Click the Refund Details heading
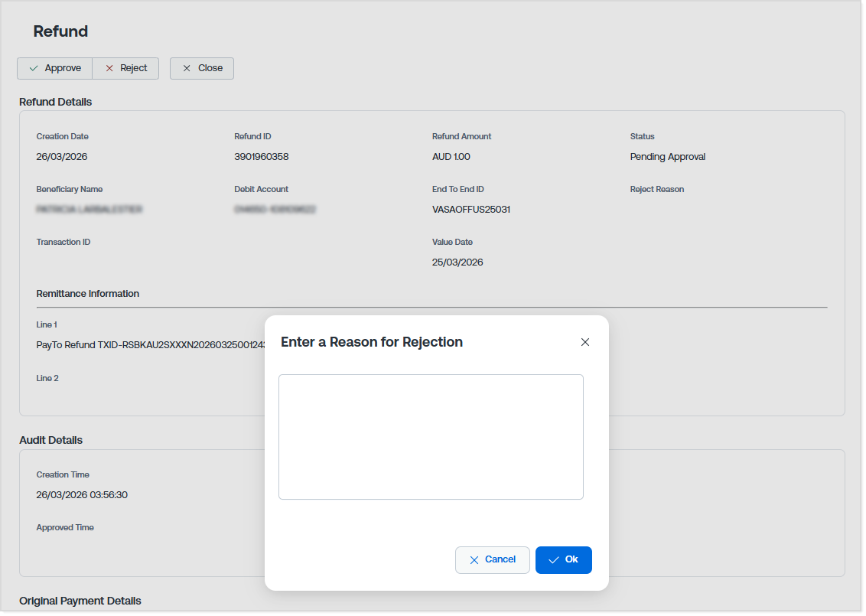The width and height of the screenshot is (866, 616). (x=56, y=103)
